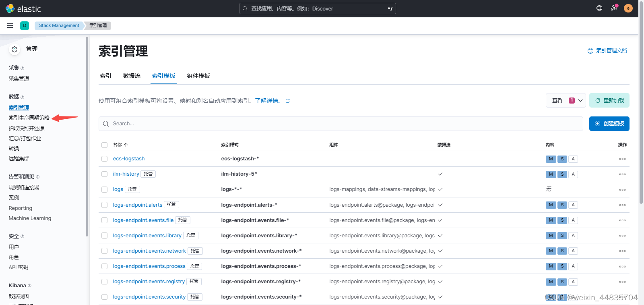Viewport: 644px width, 305px height.
Task: Open actions menu for logs-endpoint.alerts row
Action: 622,205
